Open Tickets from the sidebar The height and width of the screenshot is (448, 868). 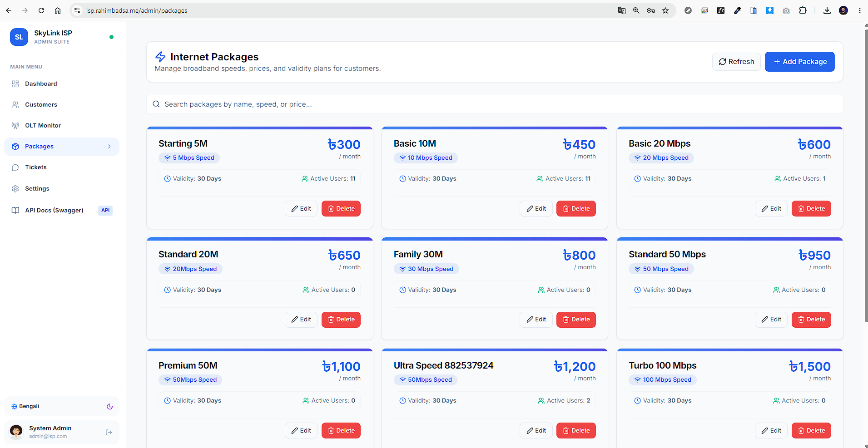pyautogui.click(x=62, y=167)
